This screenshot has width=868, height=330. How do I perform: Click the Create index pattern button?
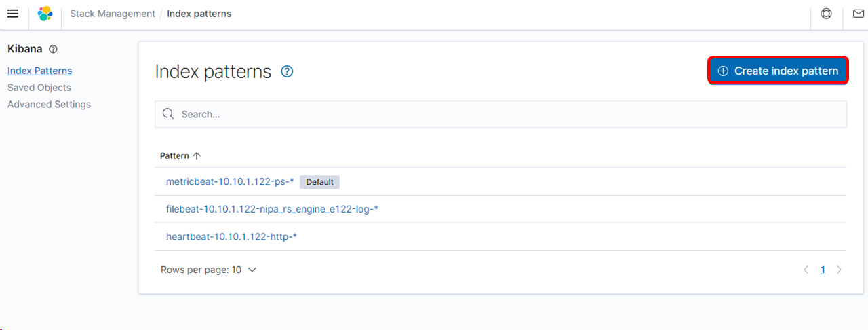tap(778, 71)
